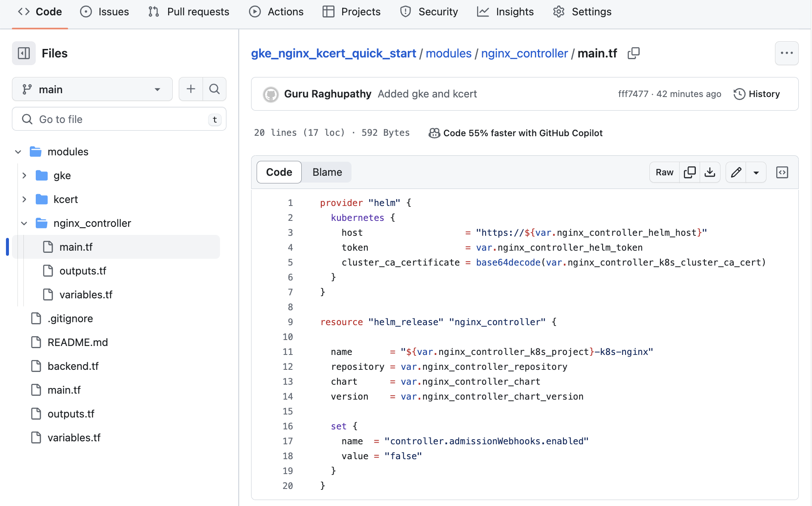Open the main branch selector
The height and width of the screenshot is (506, 812).
coord(92,89)
